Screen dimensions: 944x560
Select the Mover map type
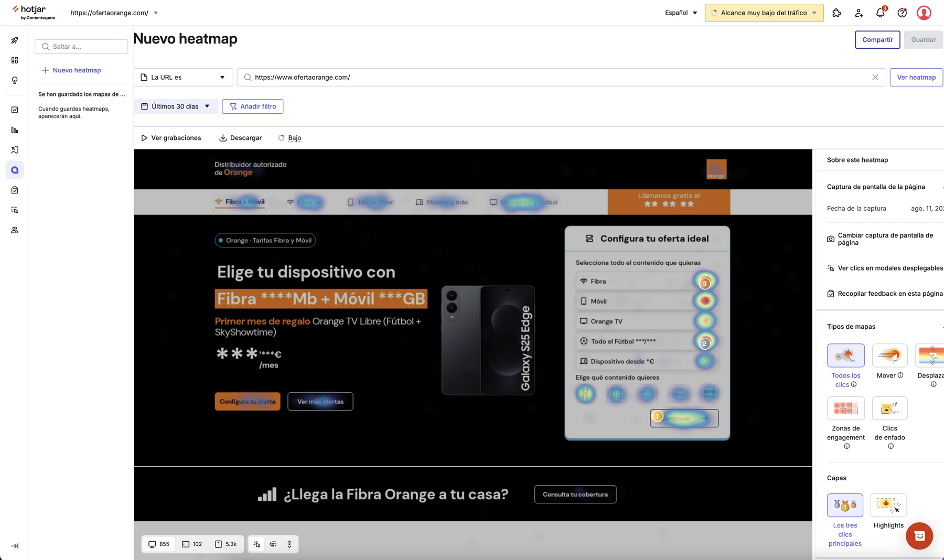889,356
